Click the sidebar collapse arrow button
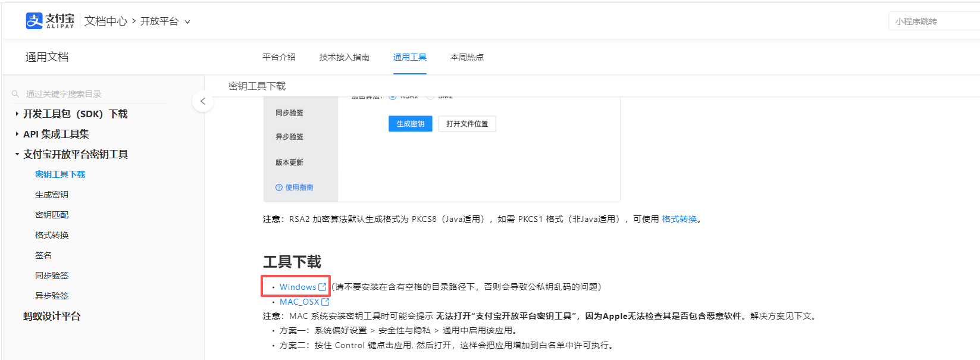Image resolution: width=980 pixels, height=360 pixels. 203,101
